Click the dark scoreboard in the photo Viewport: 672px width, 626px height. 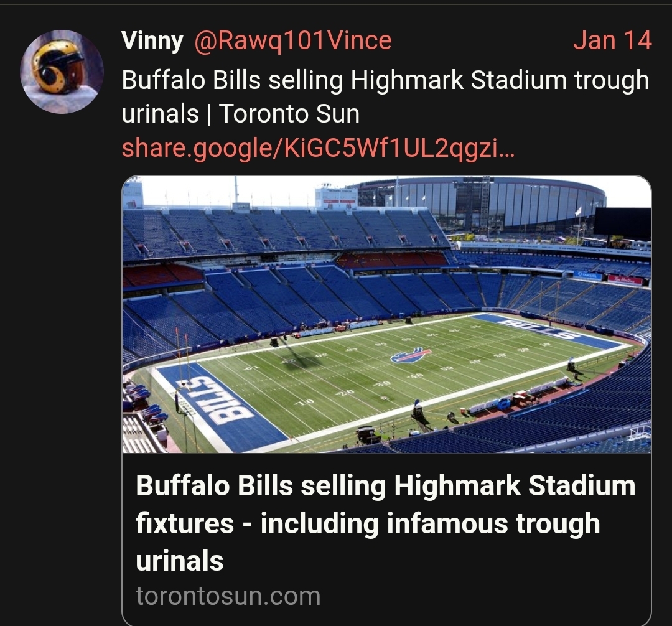coord(622,223)
